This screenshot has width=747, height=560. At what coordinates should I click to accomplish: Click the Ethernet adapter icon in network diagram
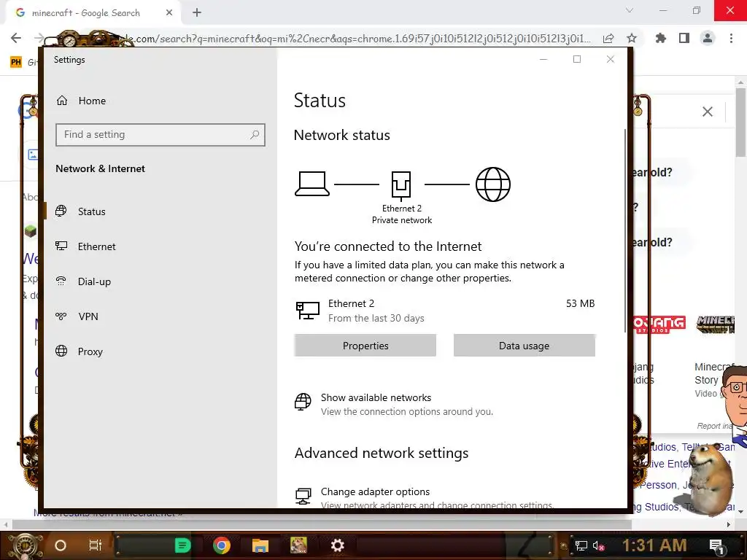click(x=401, y=186)
